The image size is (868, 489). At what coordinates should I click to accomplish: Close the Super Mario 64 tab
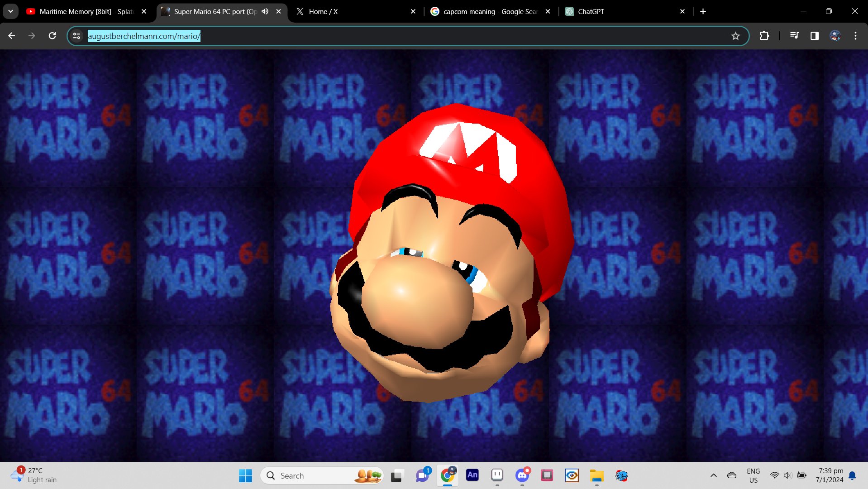(278, 11)
